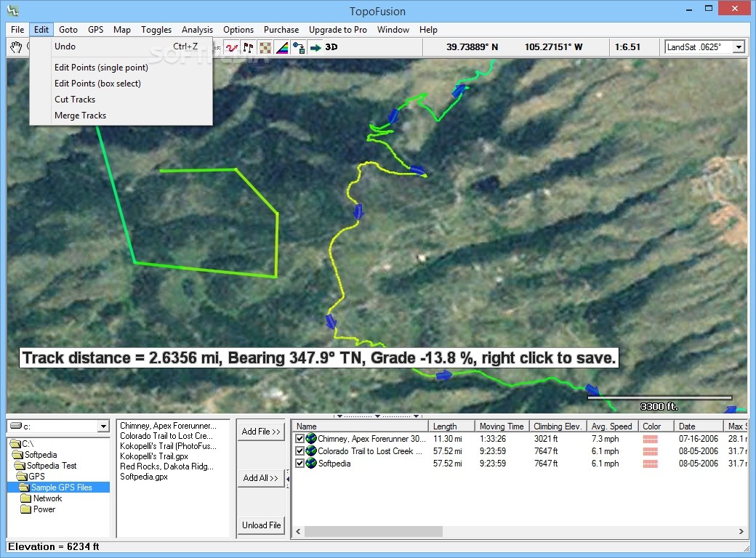Click the track list horizontal scrollbar thumb
756x558 pixels.
pyautogui.click(x=373, y=531)
